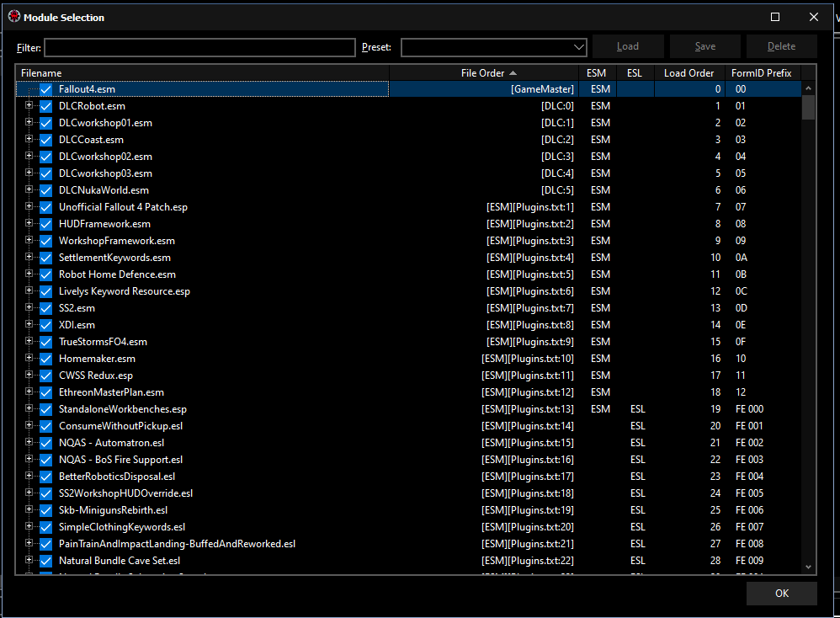The height and width of the screenshot is (618, 840).
Task: Select the ConsumeWithoutPickup.esl row
Action: click(x=409, y=426)
